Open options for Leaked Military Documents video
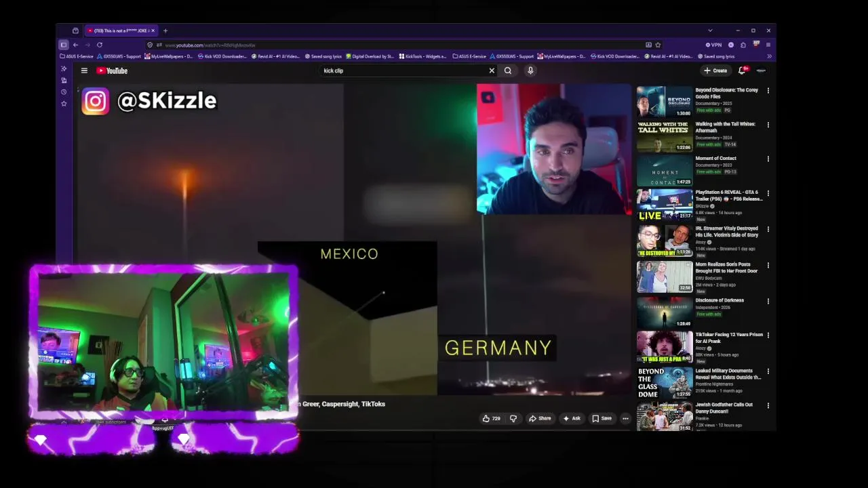This screenshot has height=488, width=868. coord(768,371)
